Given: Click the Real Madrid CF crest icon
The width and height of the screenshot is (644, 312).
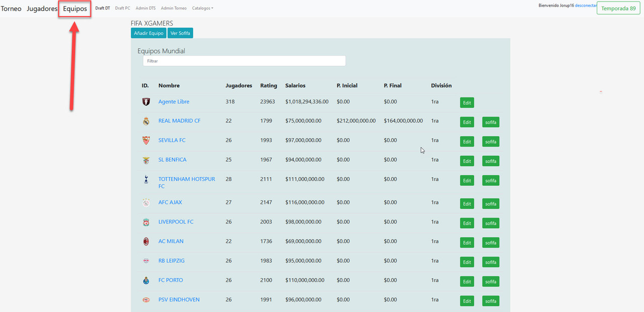Looking at the screenshot, I should (146, 121).
